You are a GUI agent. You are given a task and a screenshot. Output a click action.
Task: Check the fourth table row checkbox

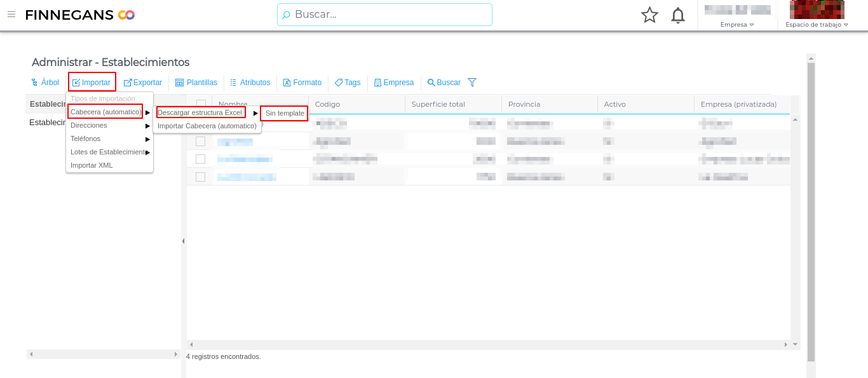click(x=201, y=177)
